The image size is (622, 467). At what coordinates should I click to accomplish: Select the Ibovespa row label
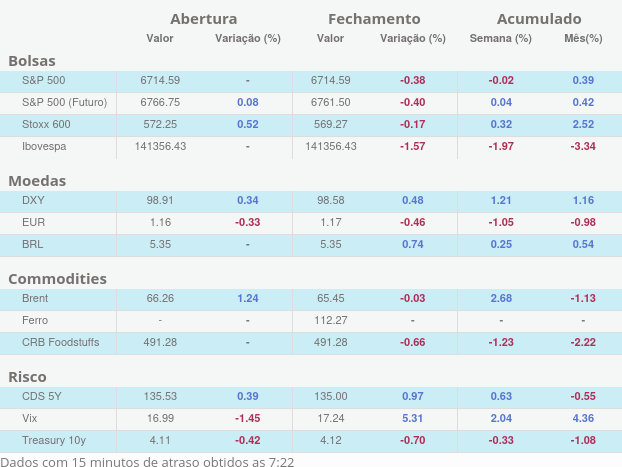(x=45, y=146)
